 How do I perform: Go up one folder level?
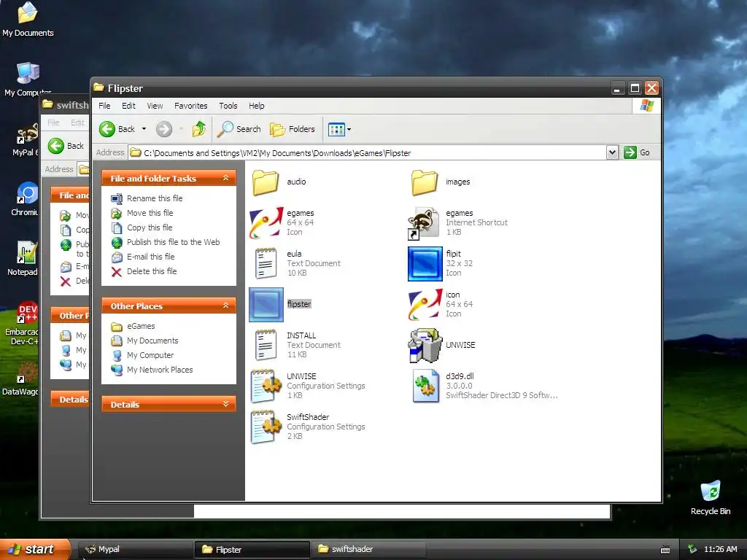pos(199,129)
